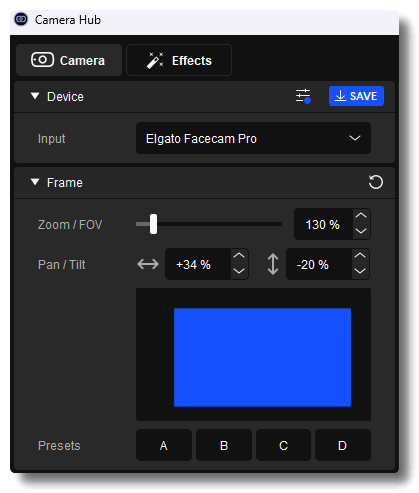
Task: Click the Camera Hub app logo icon
Action: (x=21, y=19)
